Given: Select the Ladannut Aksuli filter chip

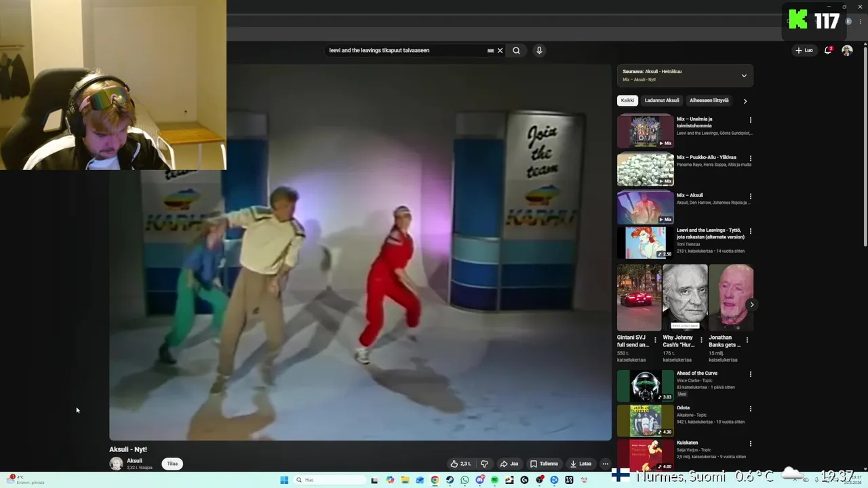Looking at the screenshot, I should click(662, 100).
